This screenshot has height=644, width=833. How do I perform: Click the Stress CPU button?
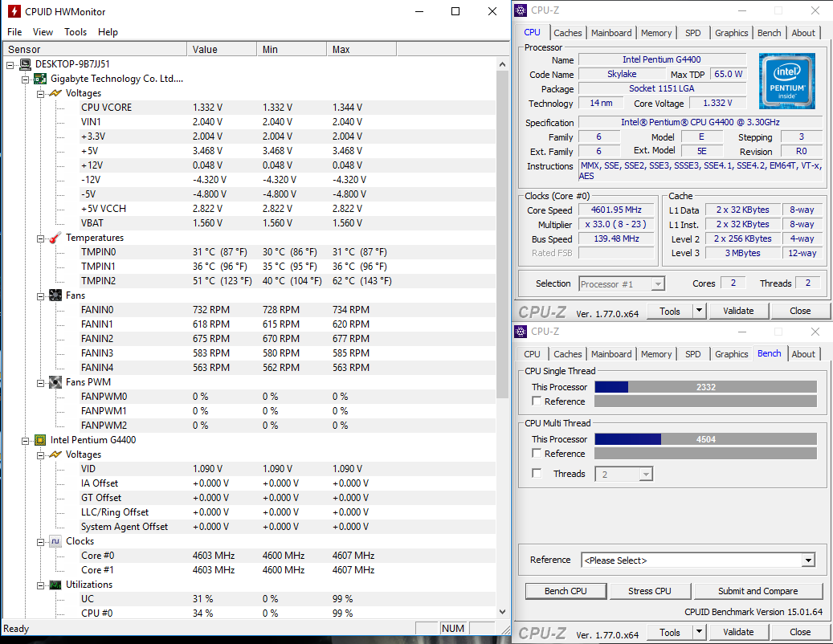[650, 591]
